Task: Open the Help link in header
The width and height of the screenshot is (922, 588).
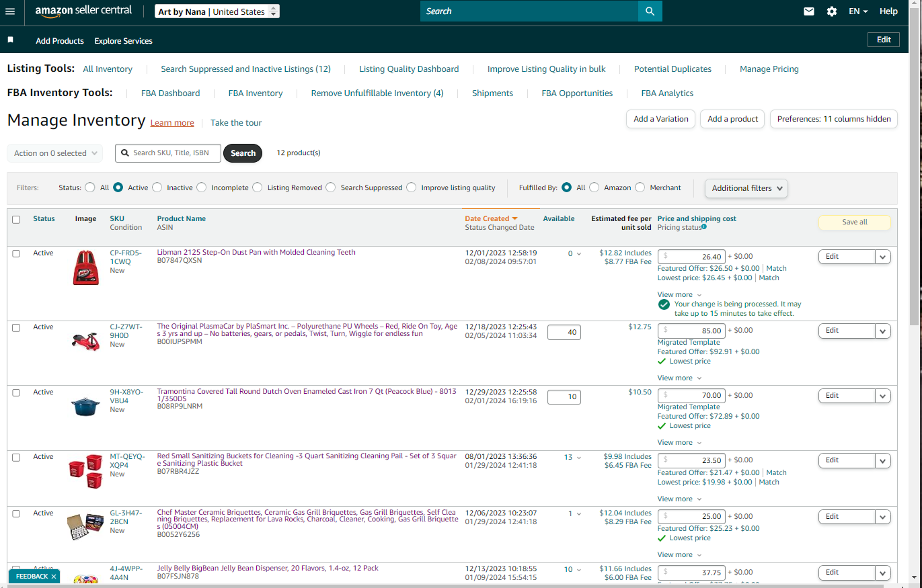Action: (x=888, y=11)
